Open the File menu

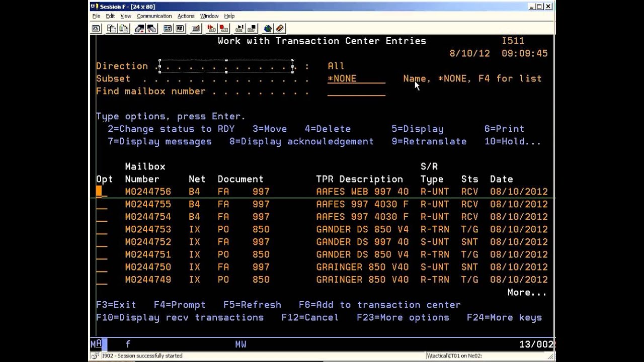click(x=96, y=16)
